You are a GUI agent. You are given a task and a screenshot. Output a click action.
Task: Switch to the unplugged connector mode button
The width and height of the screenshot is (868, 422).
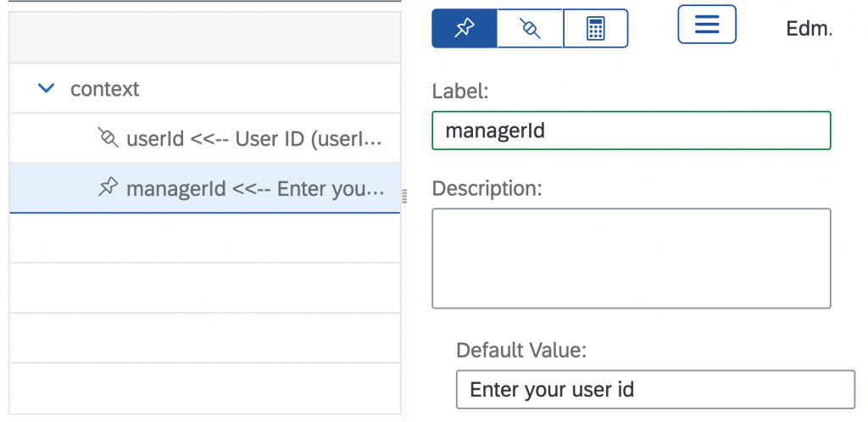[530, 28]
